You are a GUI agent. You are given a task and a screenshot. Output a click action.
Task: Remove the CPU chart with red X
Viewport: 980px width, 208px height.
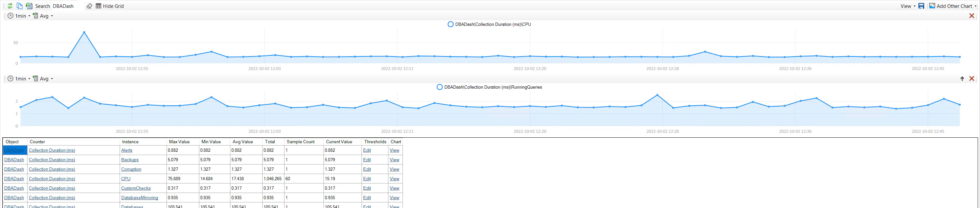[971, 16]
